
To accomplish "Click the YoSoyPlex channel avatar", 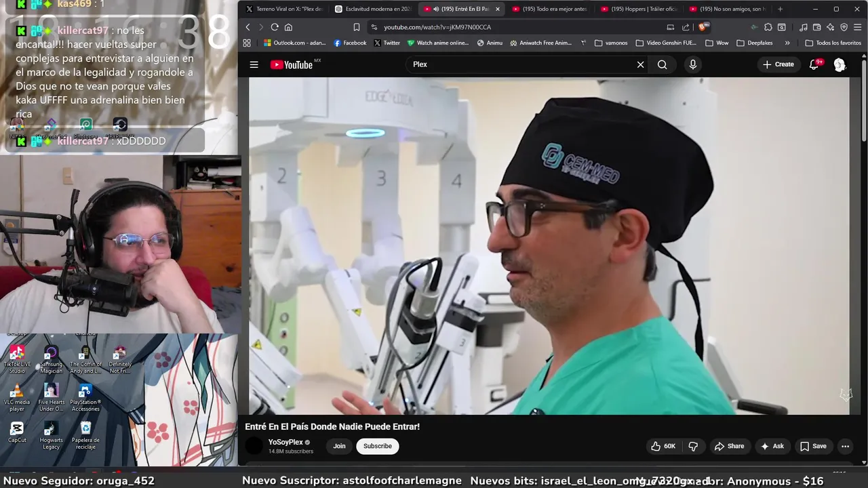I will click(x=254, y=446).
